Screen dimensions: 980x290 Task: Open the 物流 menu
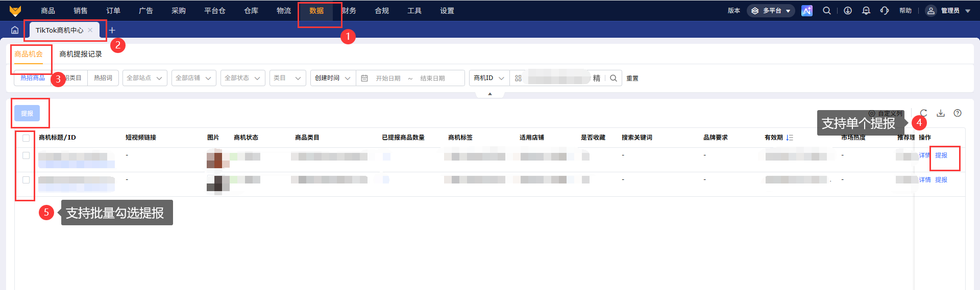tap(284, 11)
